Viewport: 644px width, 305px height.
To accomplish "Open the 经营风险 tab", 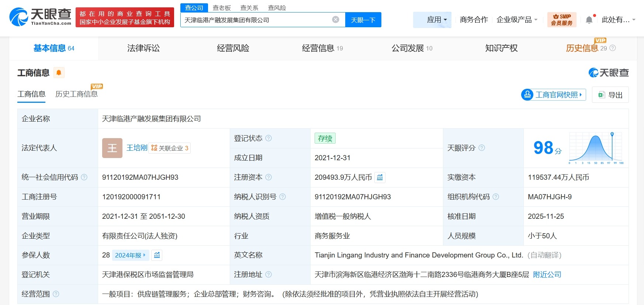I will [233, 48].
